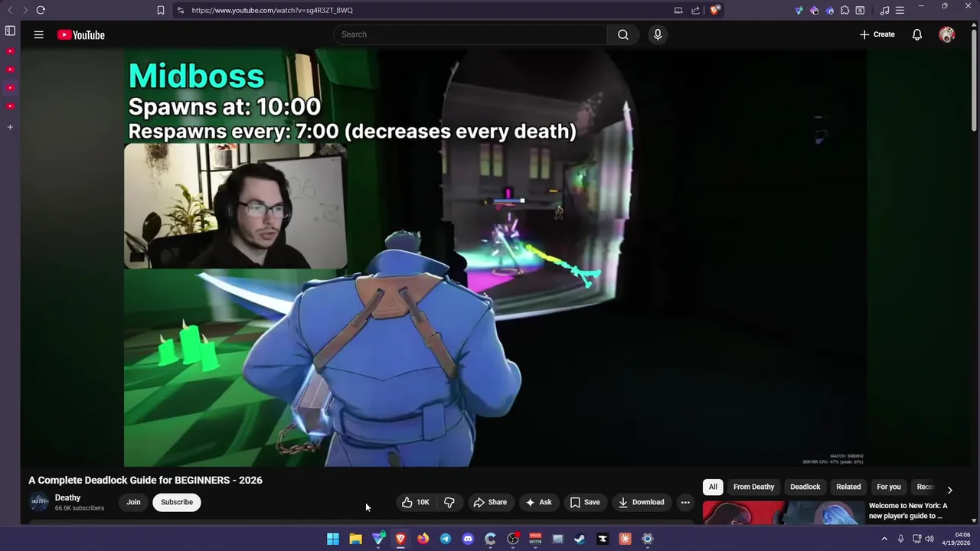Toggle the browser sidebar panel icon
Screen dimensions: 980x551
click(10, 31)
